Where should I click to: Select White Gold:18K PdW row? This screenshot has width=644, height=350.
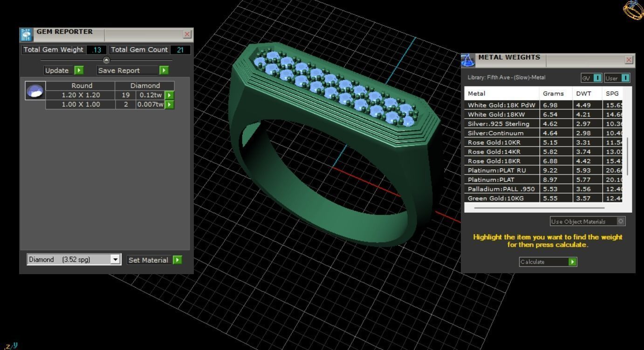click(543, 105)
